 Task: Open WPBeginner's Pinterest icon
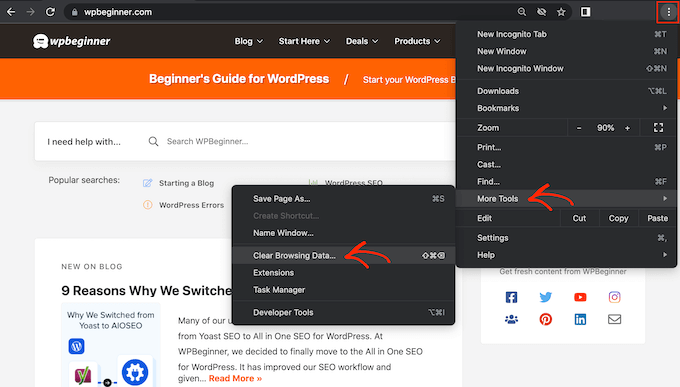pos(546,319)
